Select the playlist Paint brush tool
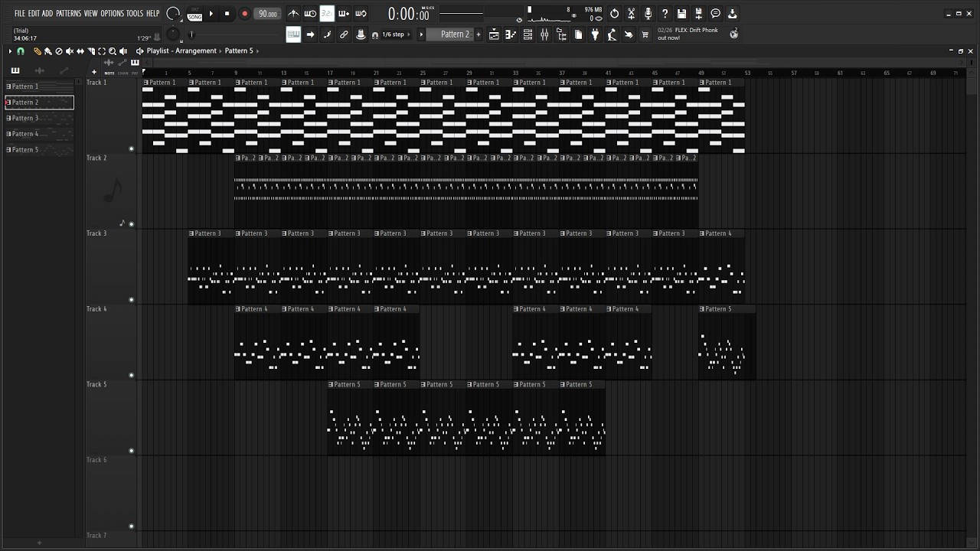Image resolution: width=980 pixels, height=551 pixels. click(47, 51)
